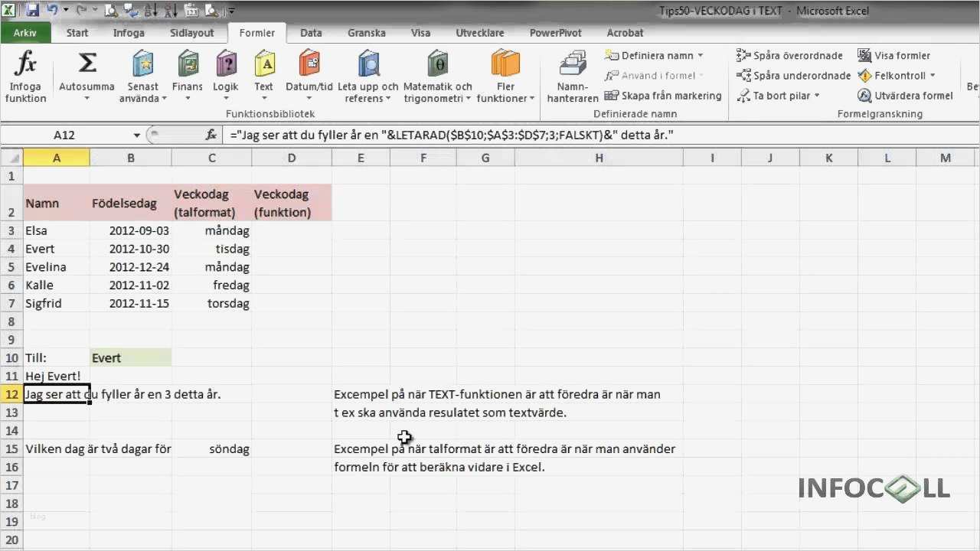The image size is (980, 551).
Task: Click the Infoga funktion icon
Action: tap(25, 73)
